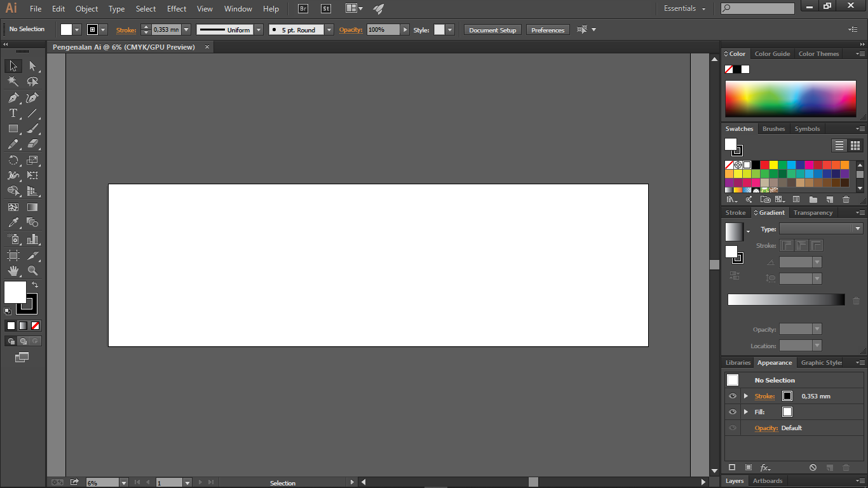Select the Column Graph tool
This screenshot has height=488, width=868.
click(32, 239)
